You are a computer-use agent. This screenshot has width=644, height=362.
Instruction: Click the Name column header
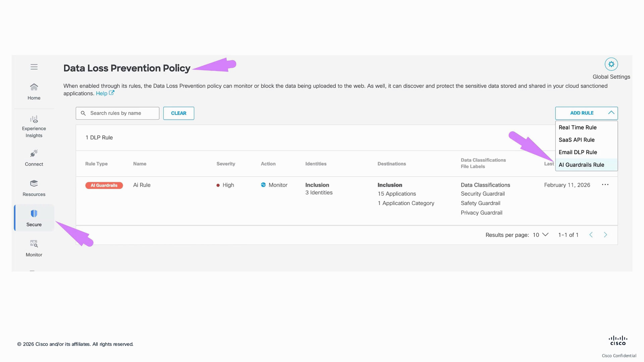click(x=140, y=164)
